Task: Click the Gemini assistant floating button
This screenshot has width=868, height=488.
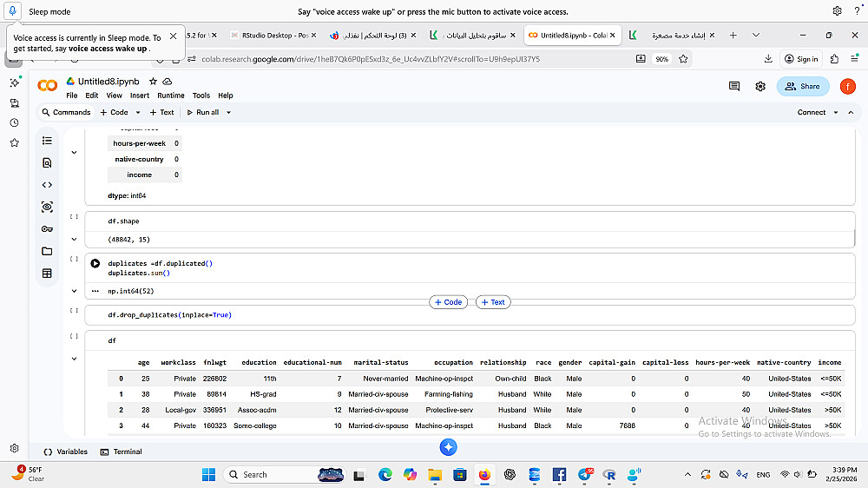Action: [449, 447]
